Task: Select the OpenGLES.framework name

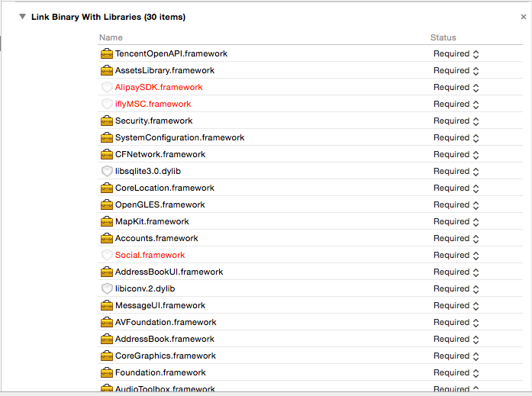Action: click(160, 204)
